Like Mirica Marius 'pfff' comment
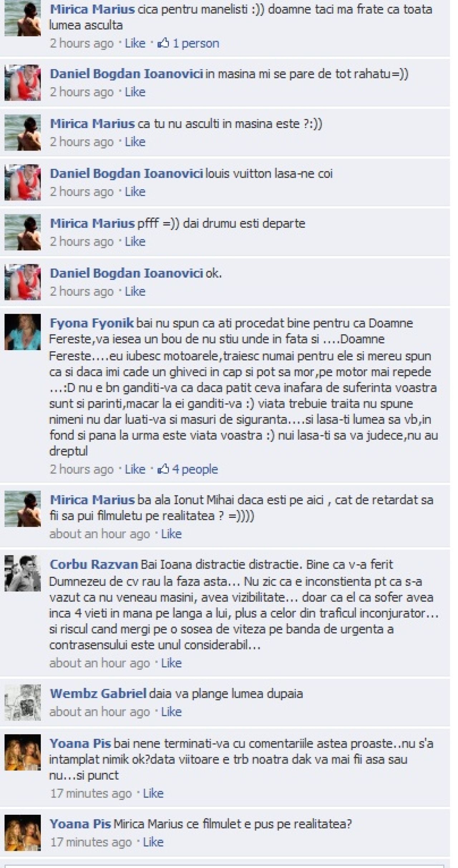Image resolution: width=458 pixels, height=868 pixels. coord(135,241)
